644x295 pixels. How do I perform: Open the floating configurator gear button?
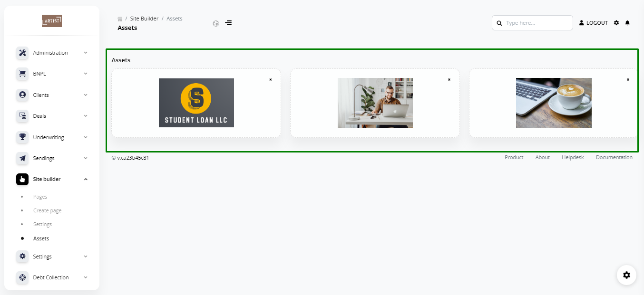coord(626,275)
